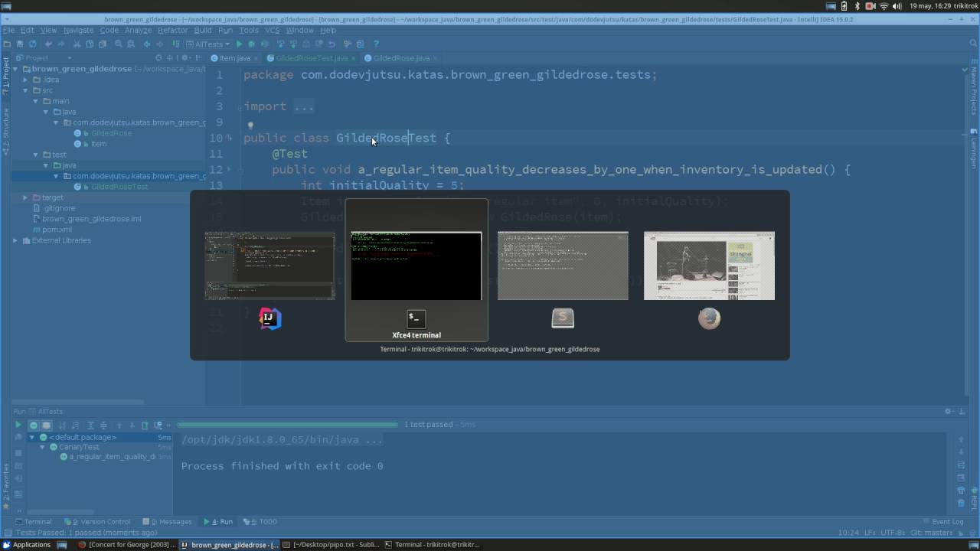Expand the target folder in project tree

click(25, 197)
